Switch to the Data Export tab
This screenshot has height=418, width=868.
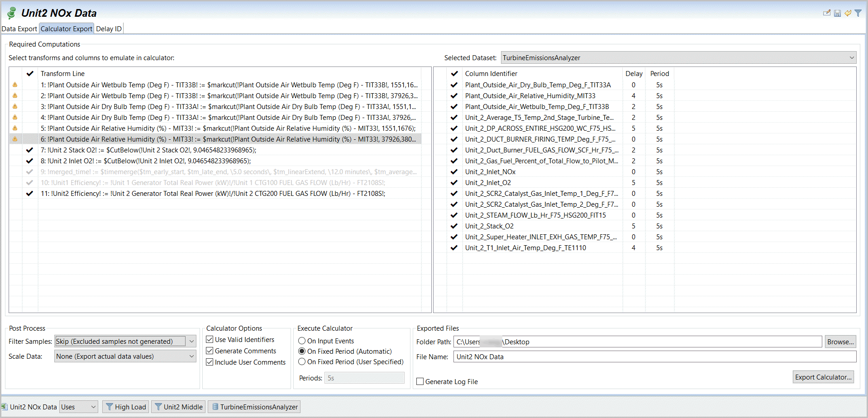pyautogui.click(x=19, y=29)
